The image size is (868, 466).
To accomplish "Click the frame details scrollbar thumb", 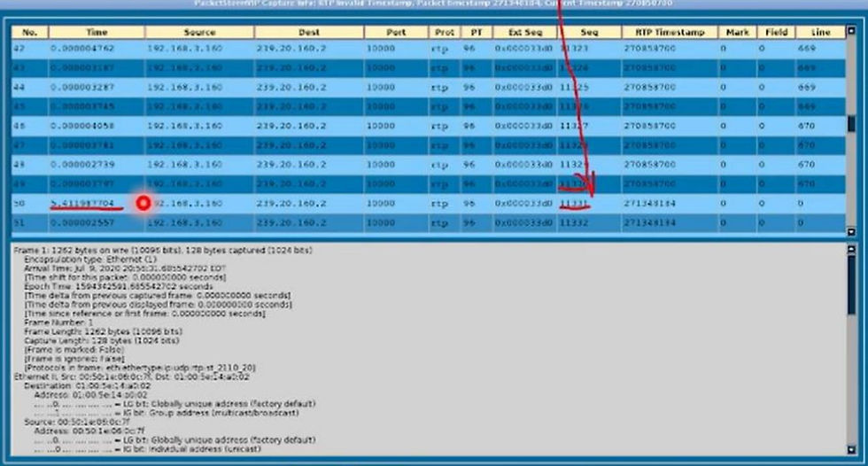I will tap(851, 285).
